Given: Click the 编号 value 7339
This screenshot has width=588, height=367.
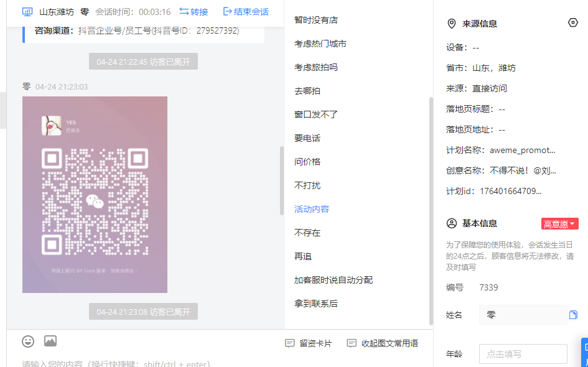Looking at the screenshot, I should [x=488, y=287].
